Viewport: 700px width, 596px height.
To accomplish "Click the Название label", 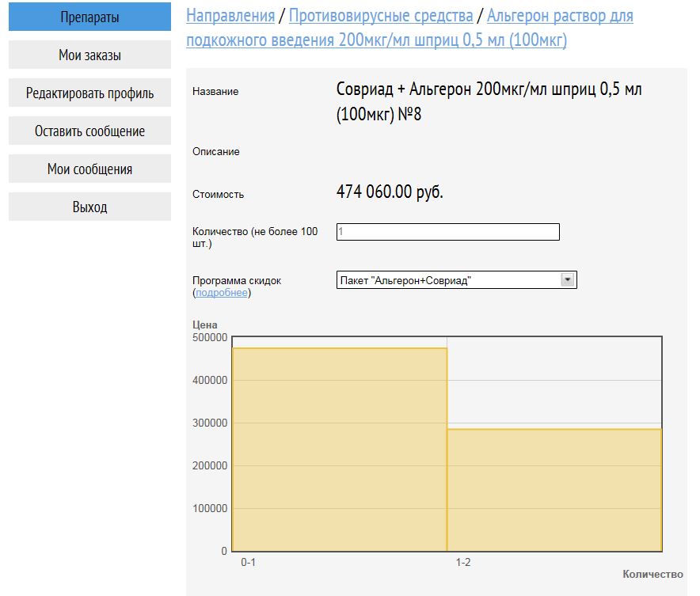I will [215, 92].
